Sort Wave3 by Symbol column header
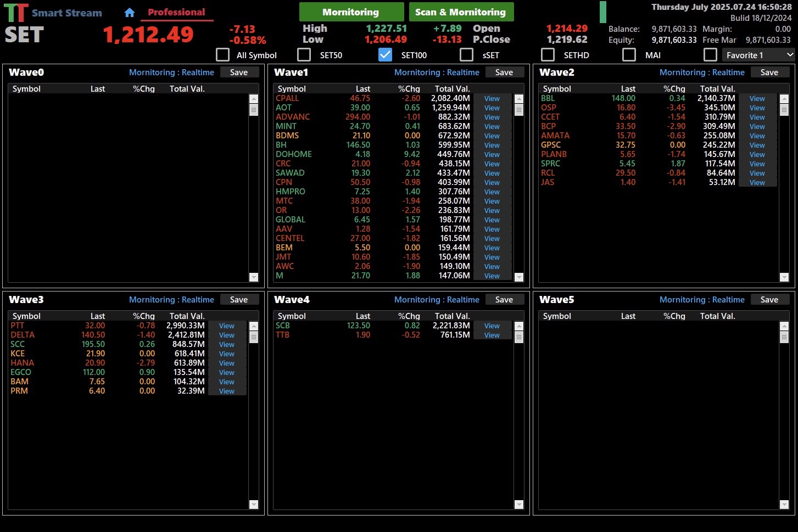The width and height of the screenshot is (798, 532). 26,316
